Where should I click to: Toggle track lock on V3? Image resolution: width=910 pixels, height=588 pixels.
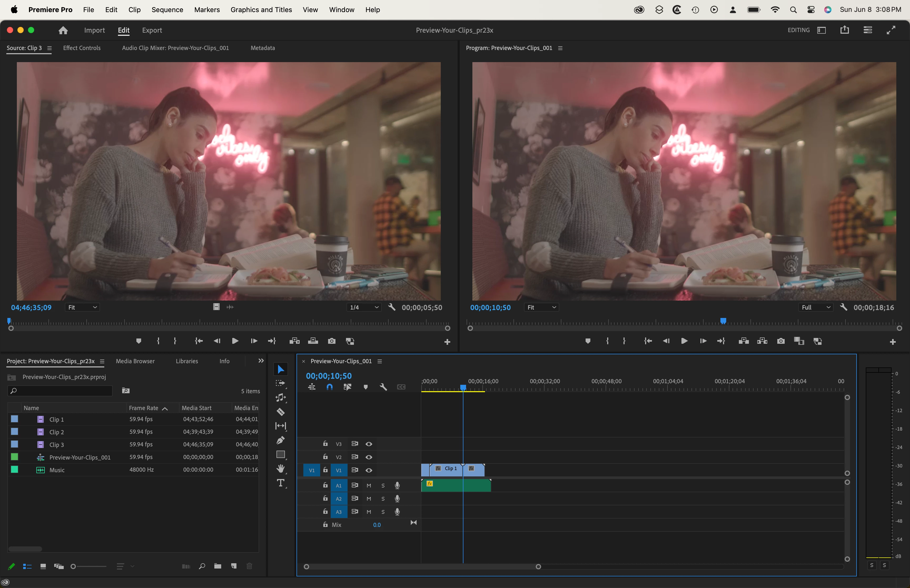coord(325,444)
